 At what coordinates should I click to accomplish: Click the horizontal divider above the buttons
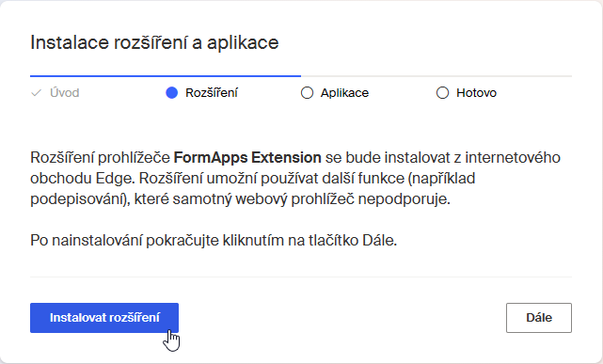pyautogui.click(x=301, y=277)
